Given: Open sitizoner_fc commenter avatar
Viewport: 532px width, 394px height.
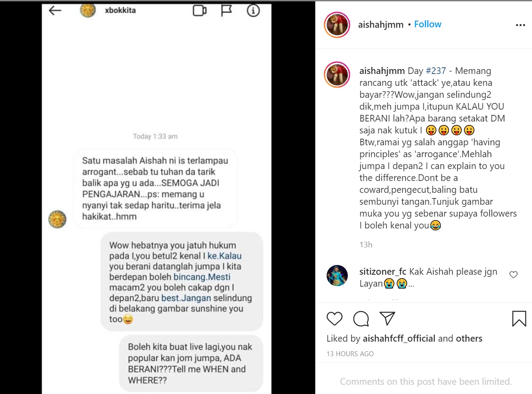Looking at the screenshot, I should pos(337,276).
